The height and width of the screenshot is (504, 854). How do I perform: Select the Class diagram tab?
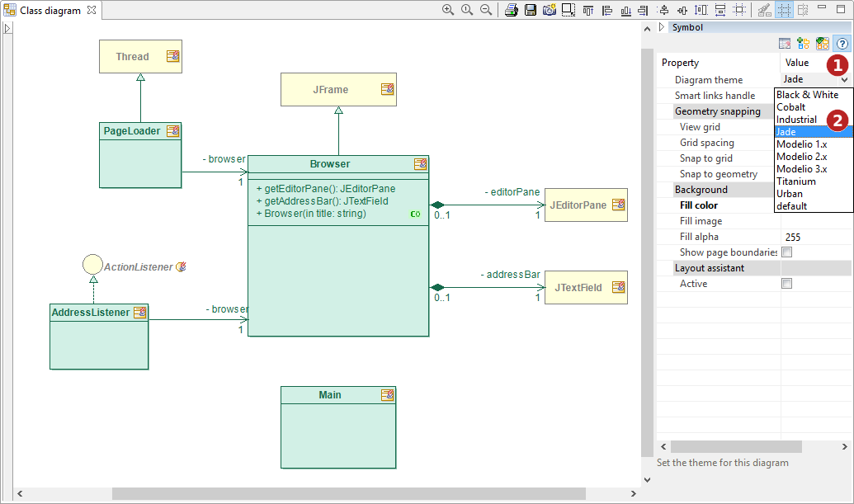tap(50, 11)
